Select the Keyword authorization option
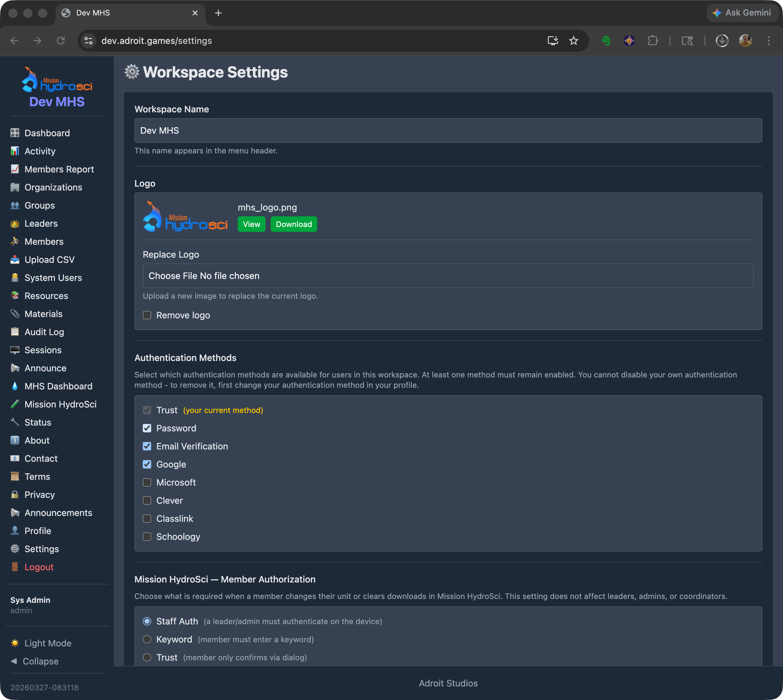The height and width of the screenshot is (700, 783). (x=147, y=639)
